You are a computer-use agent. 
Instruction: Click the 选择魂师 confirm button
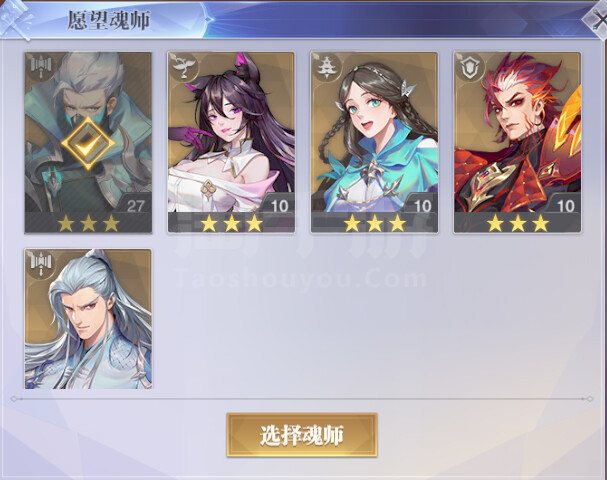click(x=302, y=435)
